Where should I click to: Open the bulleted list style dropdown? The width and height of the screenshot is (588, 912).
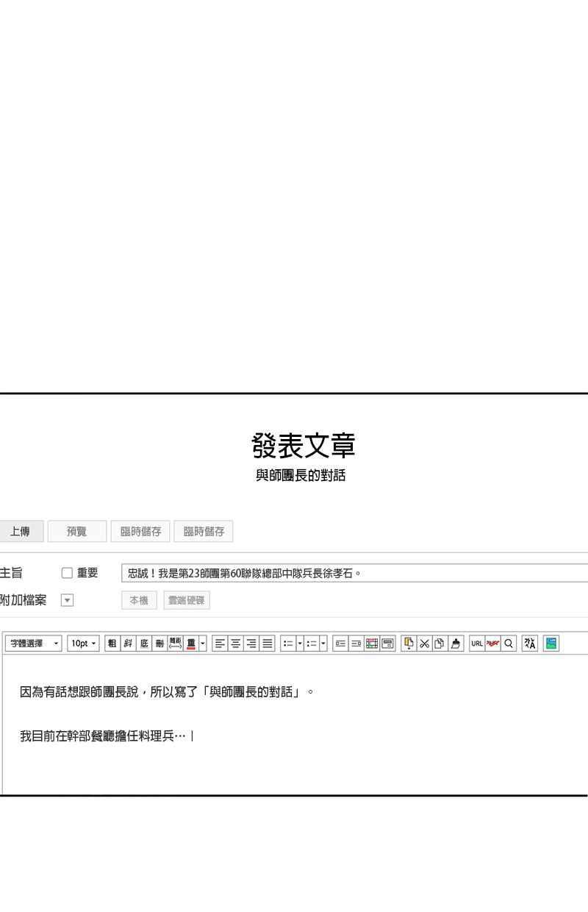300,644
